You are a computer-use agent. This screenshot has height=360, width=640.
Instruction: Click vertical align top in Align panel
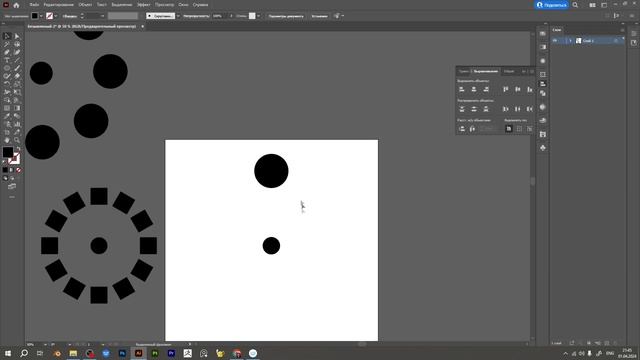pyautogui.click(x=506, y=89)
